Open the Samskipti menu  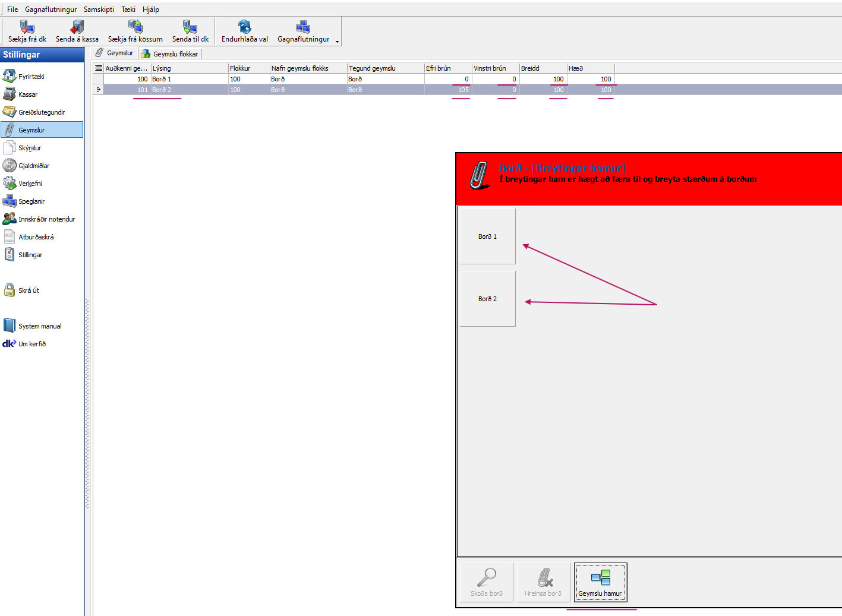(x=99, y=10)
